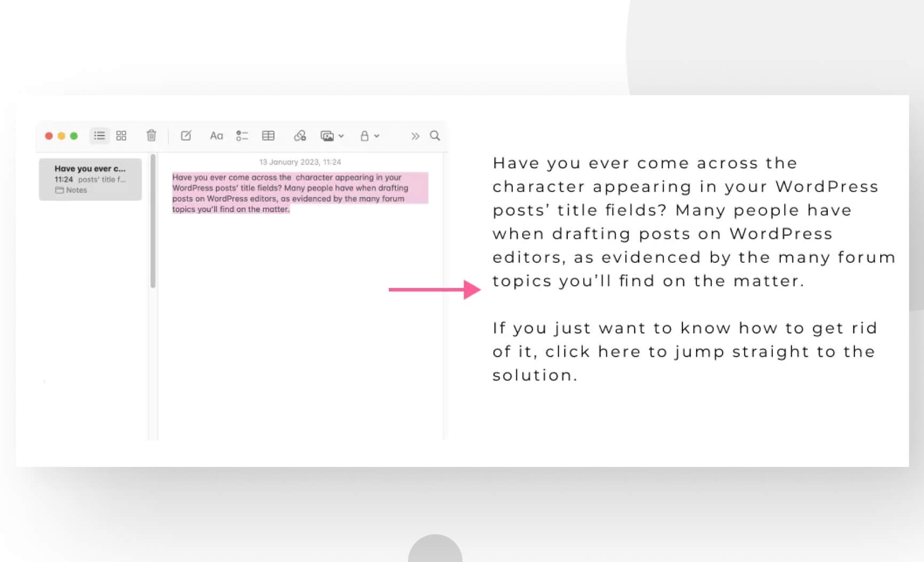
Task: Click the 13 January 2023 date stamp
Action: [x=299, y=162]
